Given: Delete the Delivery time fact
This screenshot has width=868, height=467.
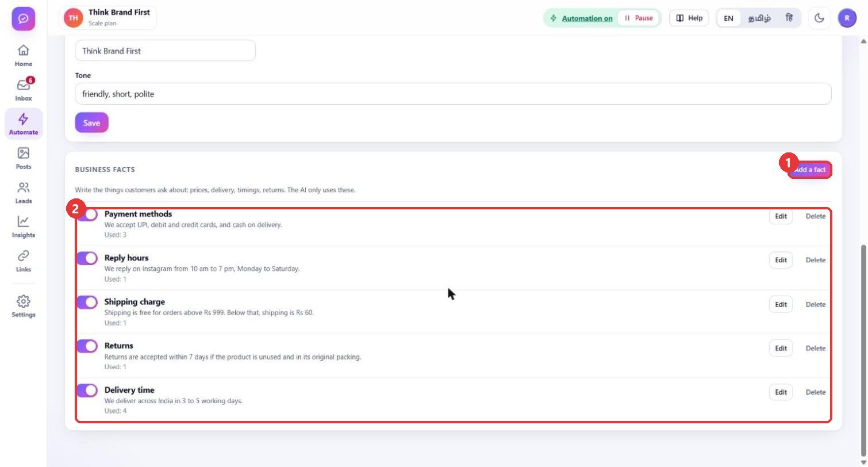Looking at the screenshot, I should coord(815,392).
